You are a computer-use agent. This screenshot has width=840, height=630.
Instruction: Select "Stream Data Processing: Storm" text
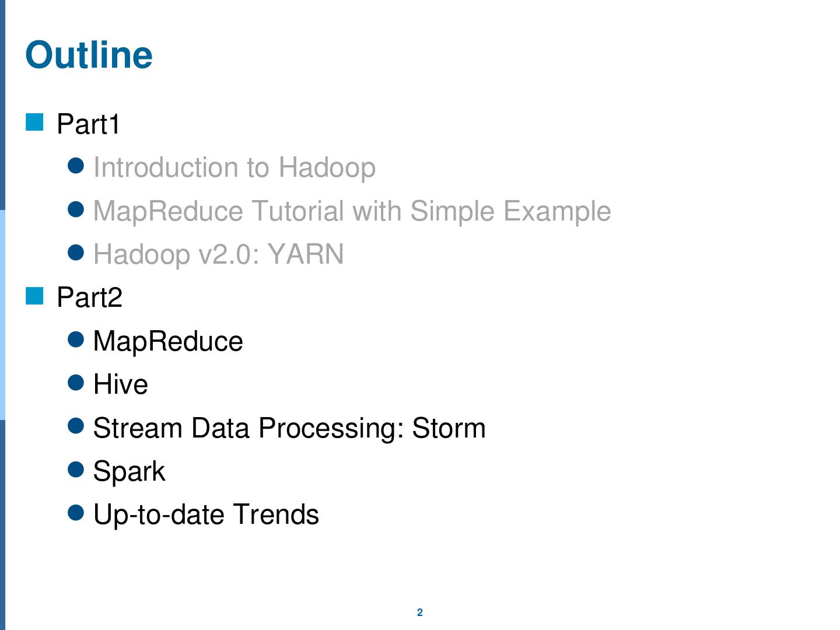(289, 428)
